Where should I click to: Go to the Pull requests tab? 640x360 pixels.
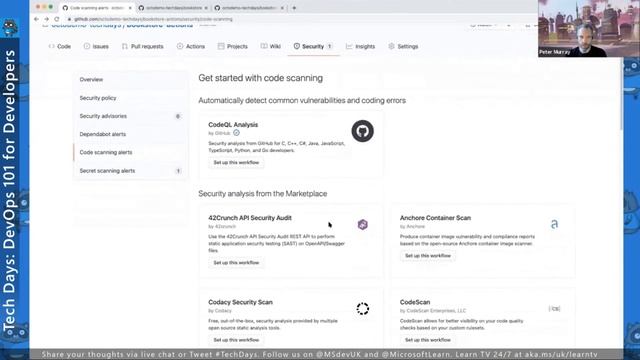click(142, 47)
